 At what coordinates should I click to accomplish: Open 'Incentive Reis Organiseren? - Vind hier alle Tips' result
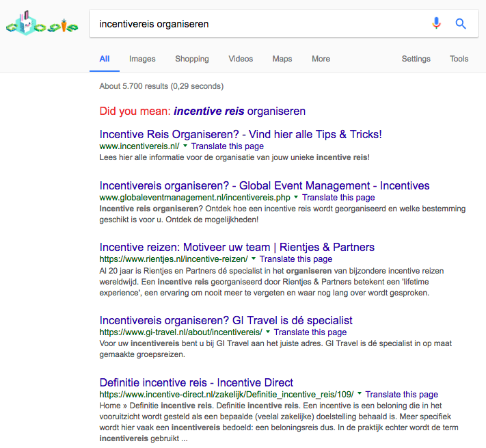pyautogui.click(x=241, y=134)
